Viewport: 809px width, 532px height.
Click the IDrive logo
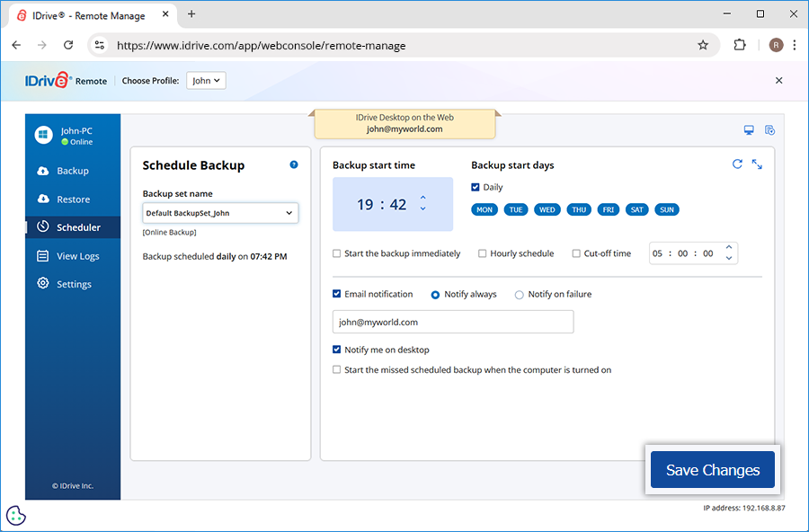click(48, 80)
